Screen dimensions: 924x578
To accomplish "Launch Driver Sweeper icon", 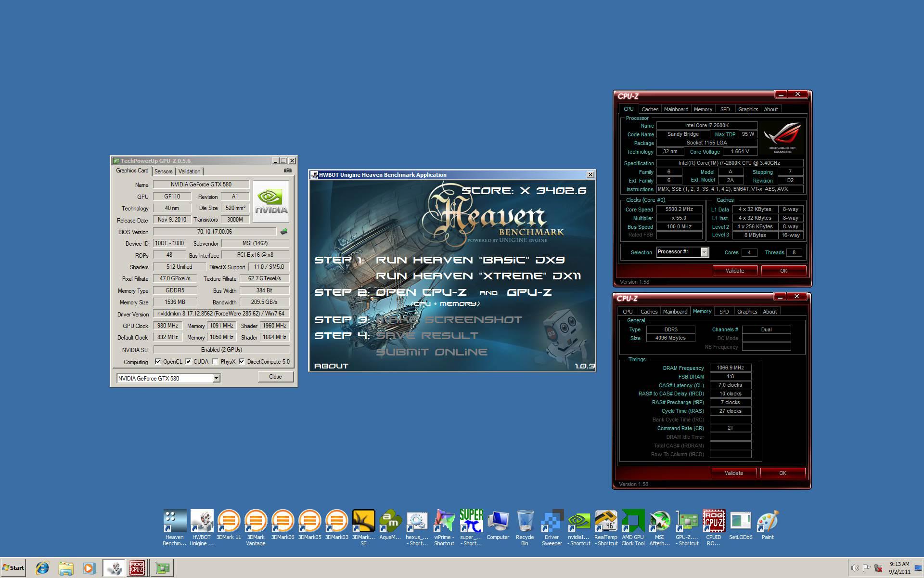I will pyautogui.click(x=552, y=527).
